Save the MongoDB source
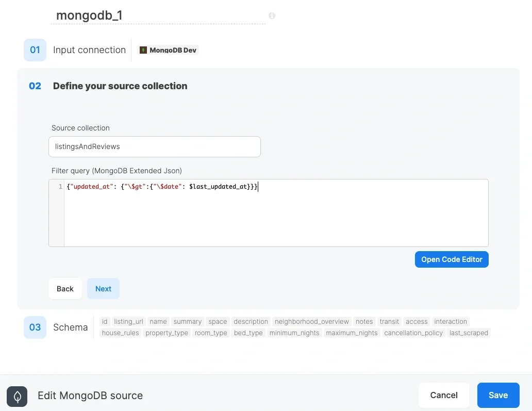 coord(498,395)
